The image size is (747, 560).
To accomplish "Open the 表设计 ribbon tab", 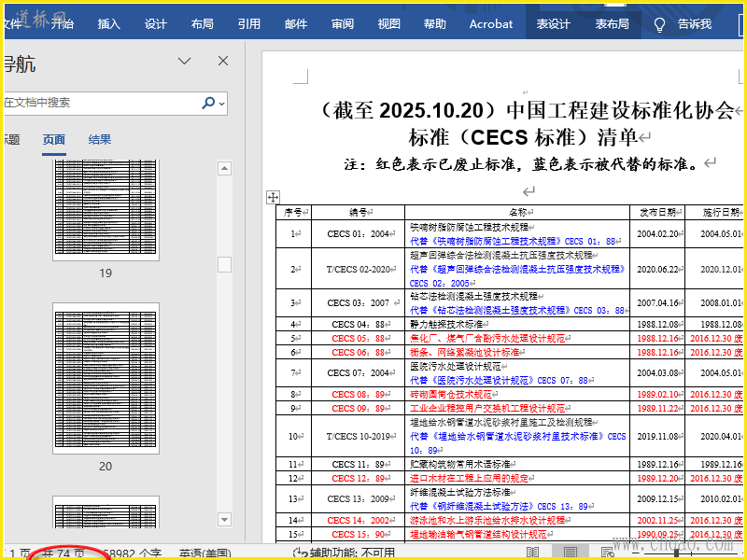I will click(553, 24).
